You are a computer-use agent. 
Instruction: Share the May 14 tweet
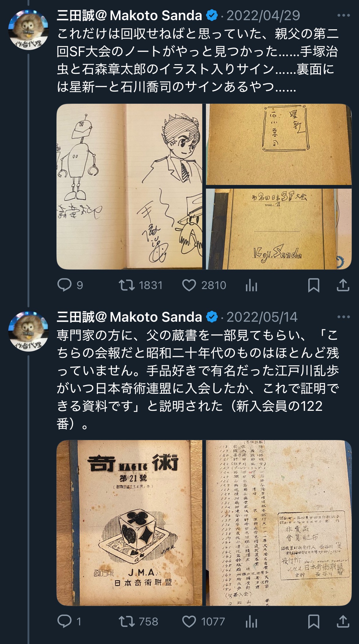tap(343, 621)
